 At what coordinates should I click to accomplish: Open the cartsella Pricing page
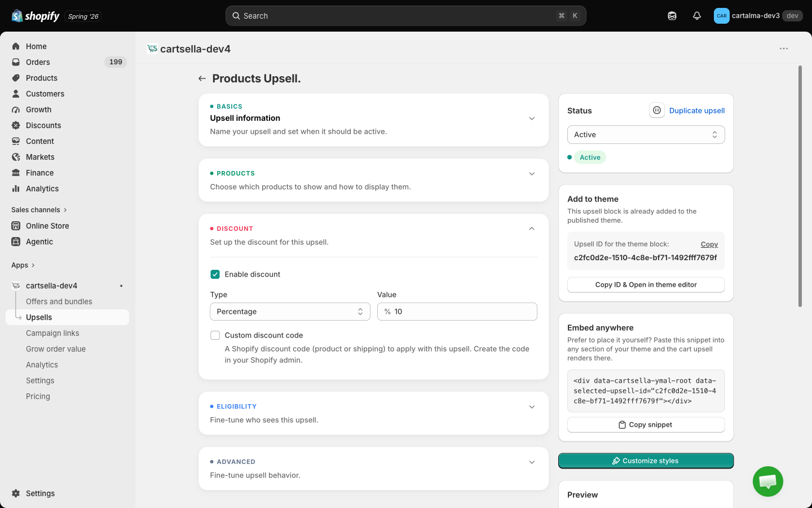pyautogui.click(x=38, y=396)
